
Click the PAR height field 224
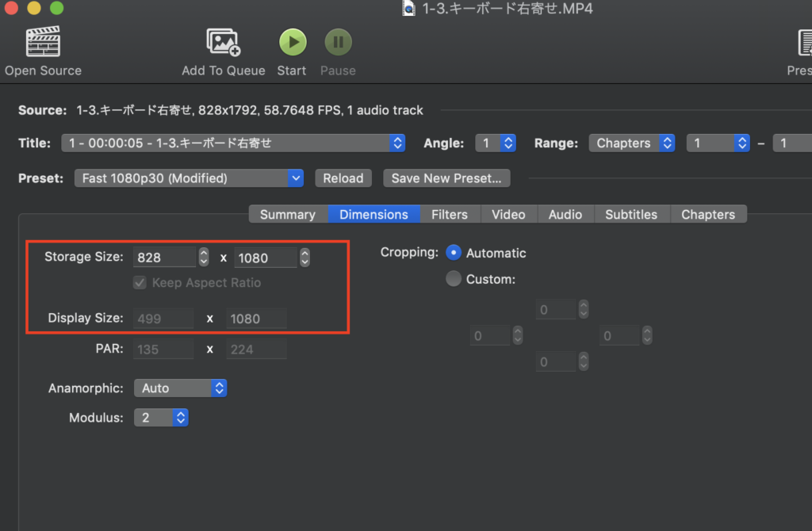pos(256,350)
